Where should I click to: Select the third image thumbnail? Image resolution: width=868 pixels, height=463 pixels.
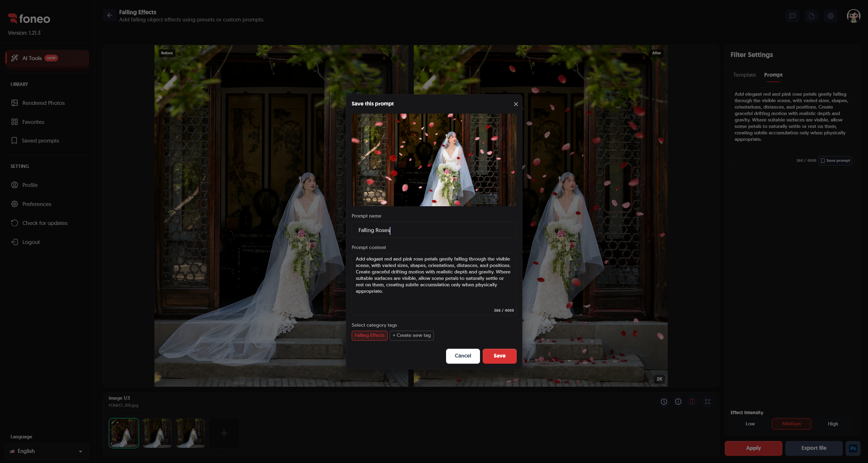point(190,433)
